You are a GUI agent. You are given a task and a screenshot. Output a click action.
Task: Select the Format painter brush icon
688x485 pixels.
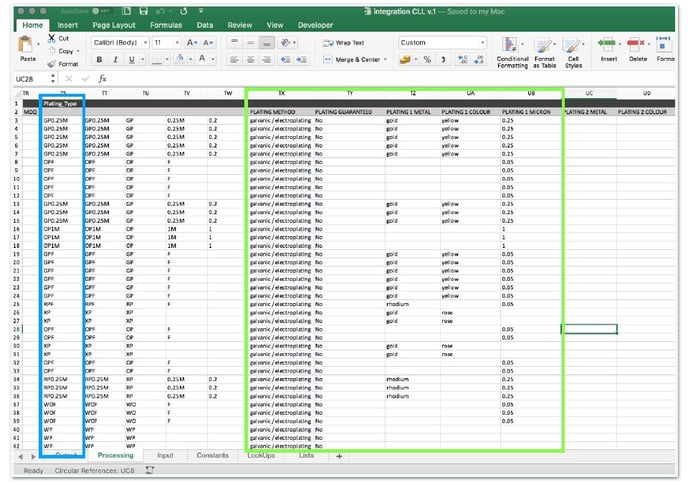pos(51,64)
